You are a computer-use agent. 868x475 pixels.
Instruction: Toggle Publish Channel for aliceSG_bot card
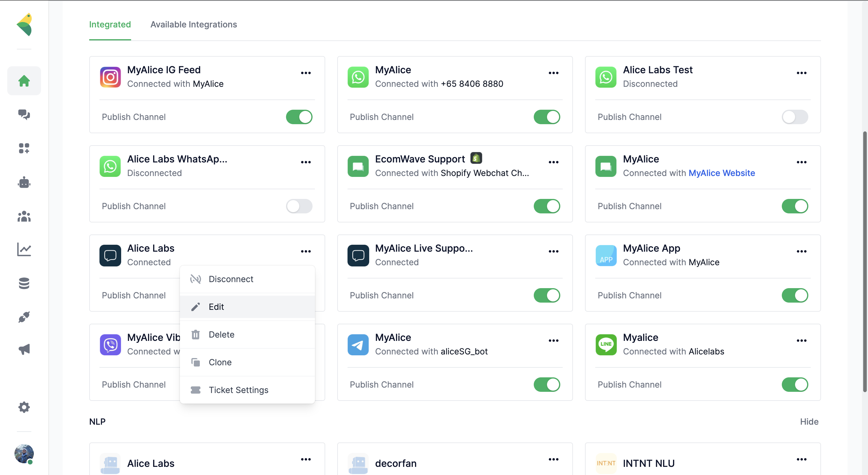click(546, 385)
